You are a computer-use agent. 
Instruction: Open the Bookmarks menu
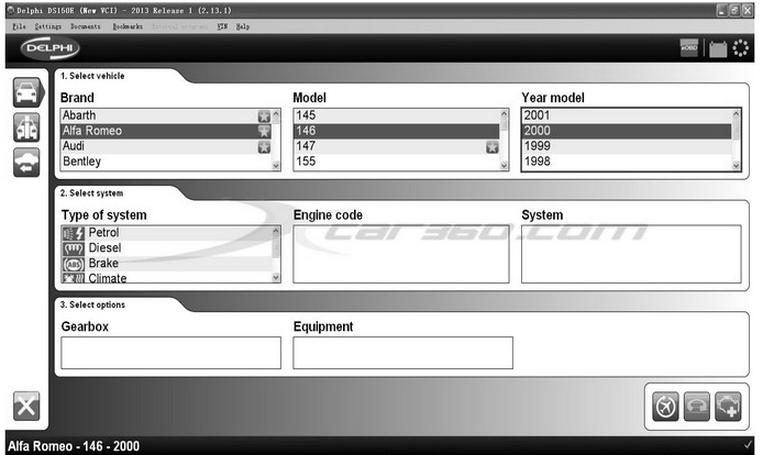pos(127,26)
